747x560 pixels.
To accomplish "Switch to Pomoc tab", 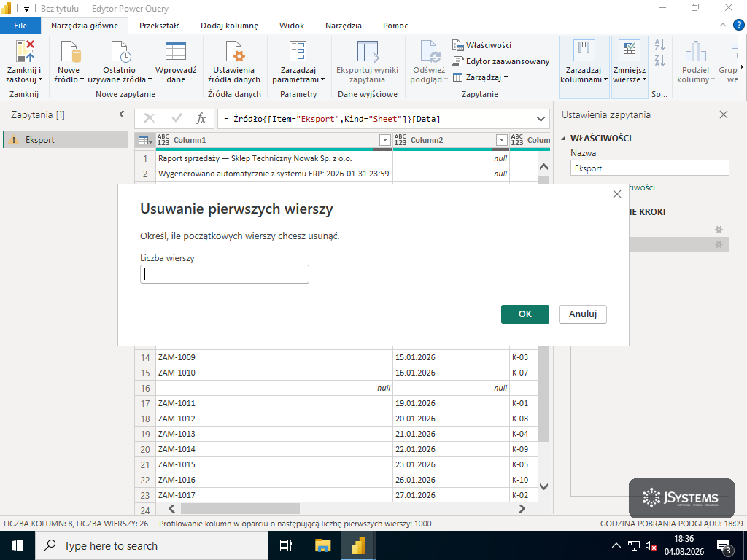I will pyautogui.click(x=395, y=26).
